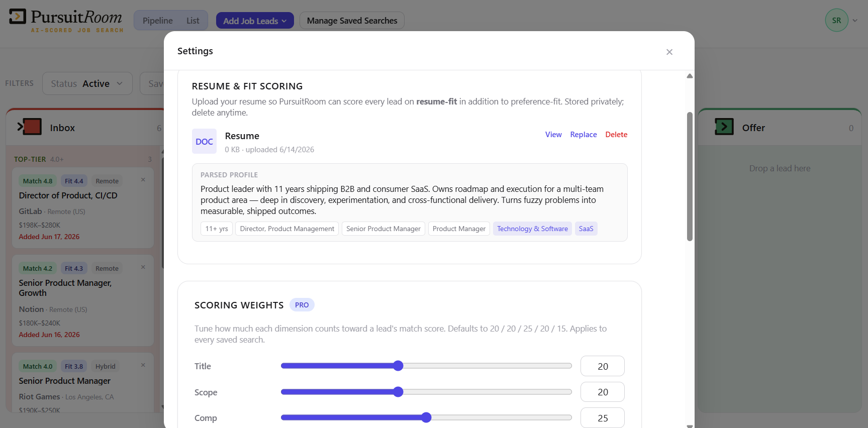Open the Status Active filter dropdown
This screenshot has width=868, height=428.
pyautogui.click(x=87, y=83)
